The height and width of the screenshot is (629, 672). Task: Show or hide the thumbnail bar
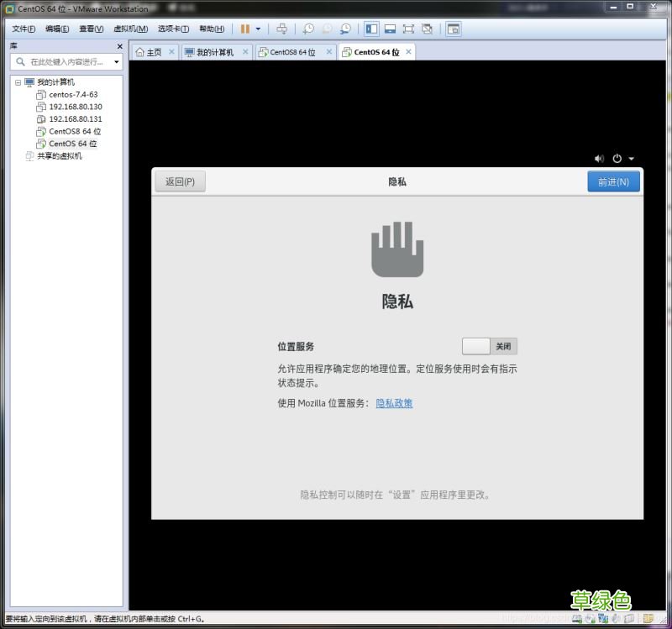392,28
